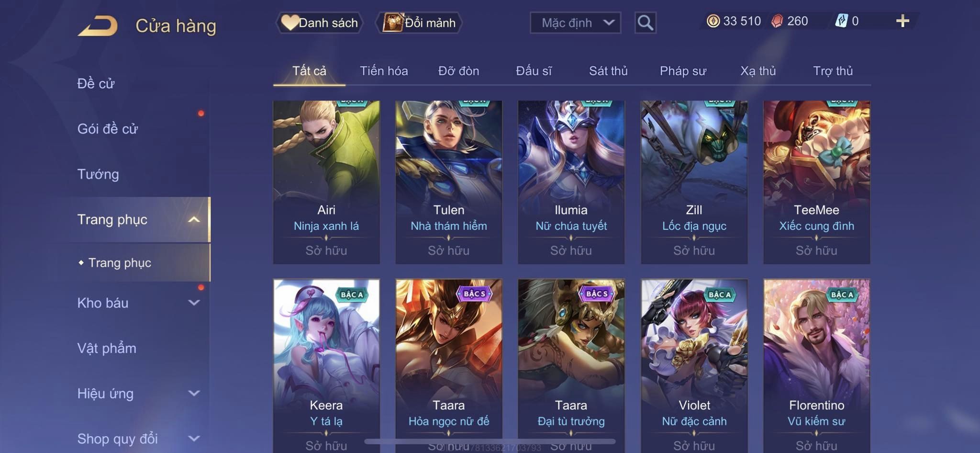This screenshot has height=453, width=980.
Task: Open Đổi mảnh chest exchange
Action: coord(419,23)
